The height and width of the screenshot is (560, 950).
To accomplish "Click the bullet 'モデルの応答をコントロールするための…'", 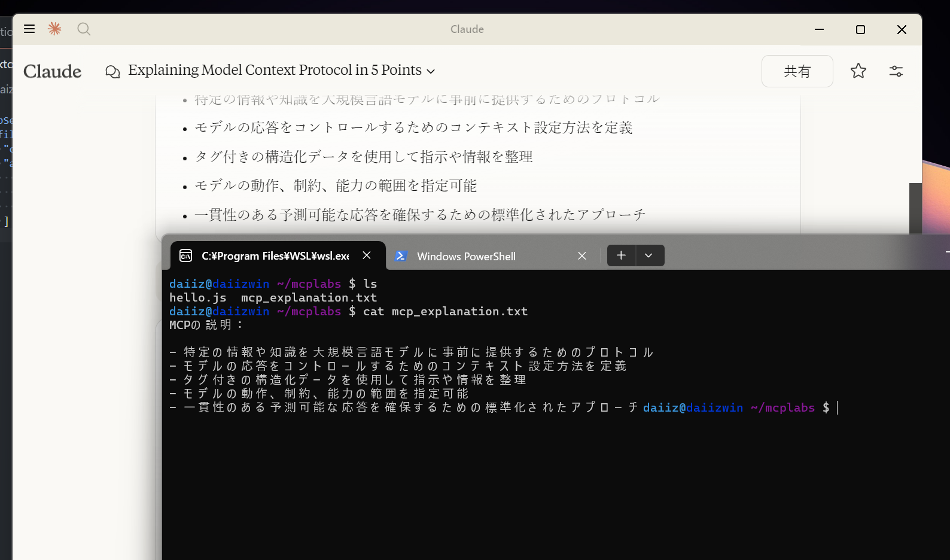I will [414, 127].
